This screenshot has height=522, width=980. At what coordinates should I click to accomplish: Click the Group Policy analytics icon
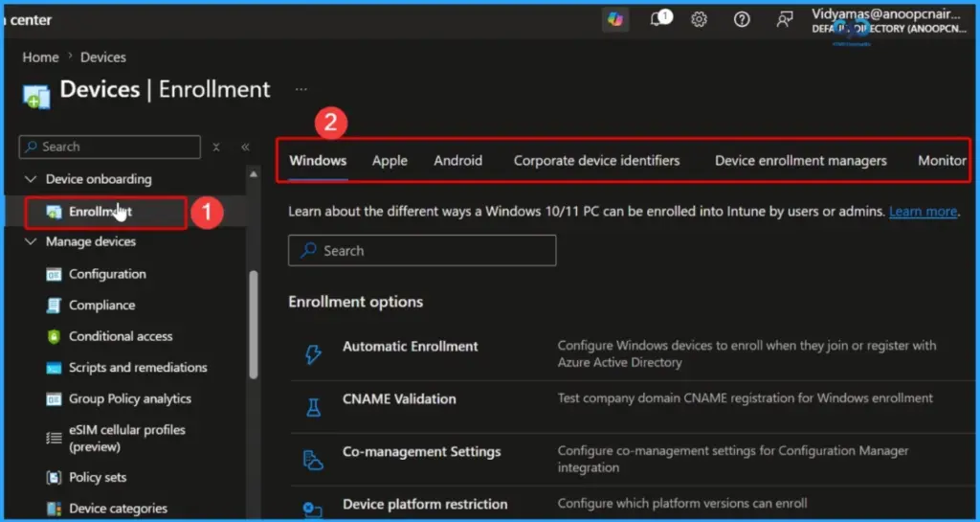coord(55,398)
